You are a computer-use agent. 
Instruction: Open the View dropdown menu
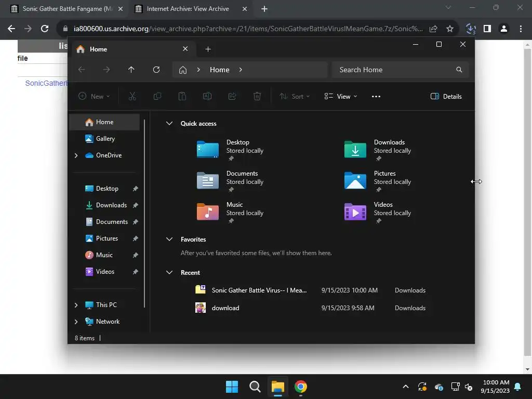coord(341,96)
